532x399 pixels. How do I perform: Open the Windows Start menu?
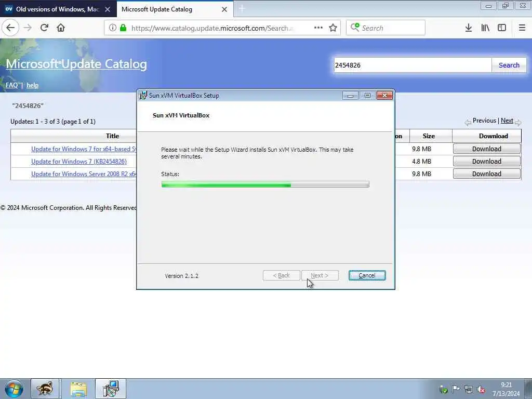tap(14, 389)
